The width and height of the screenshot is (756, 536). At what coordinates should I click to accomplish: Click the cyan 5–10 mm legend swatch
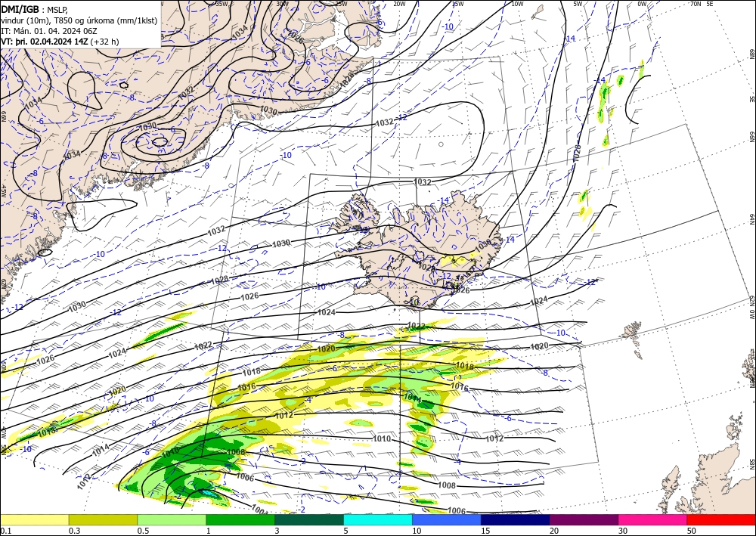tap(378, 519)
